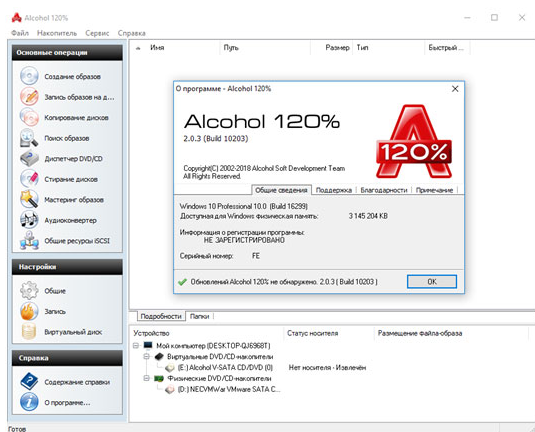Screen dimensions: 535x432
Task: Switch to the Благодарности tab
Action: (x=384, y=190)
